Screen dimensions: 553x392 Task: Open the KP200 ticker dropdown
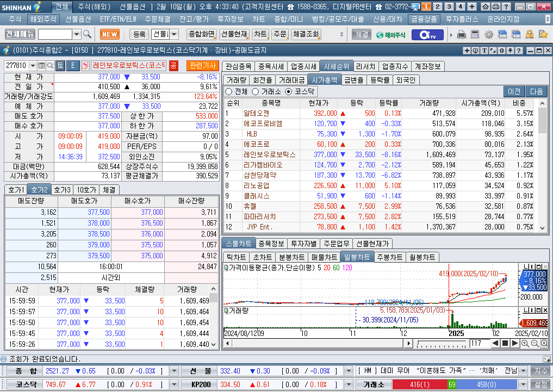348,384
